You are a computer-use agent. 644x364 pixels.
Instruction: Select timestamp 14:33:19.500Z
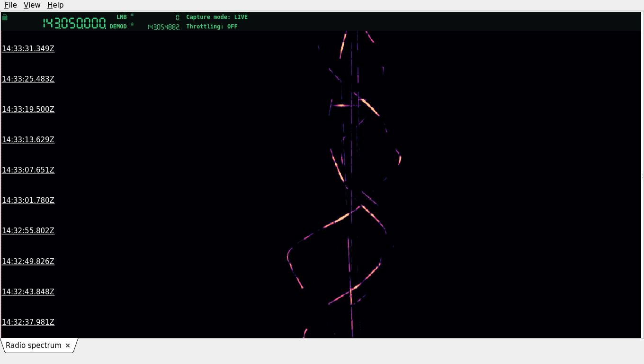[28, 109]
